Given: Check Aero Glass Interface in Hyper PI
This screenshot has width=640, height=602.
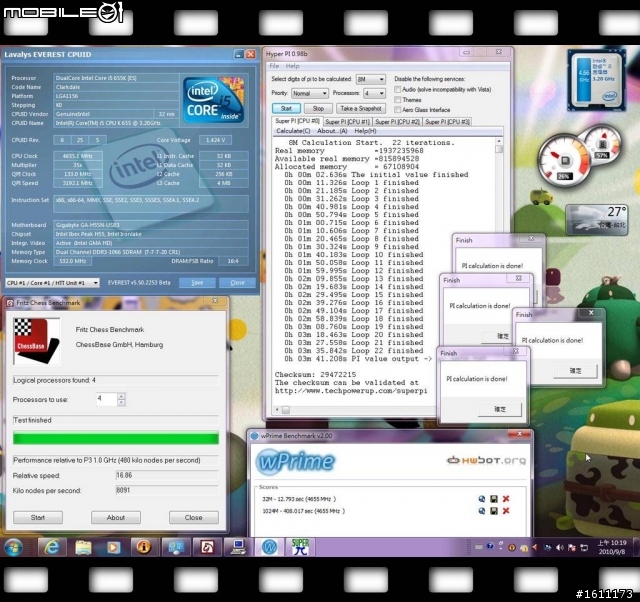Looking at the screenshot, I should [398, 109].
